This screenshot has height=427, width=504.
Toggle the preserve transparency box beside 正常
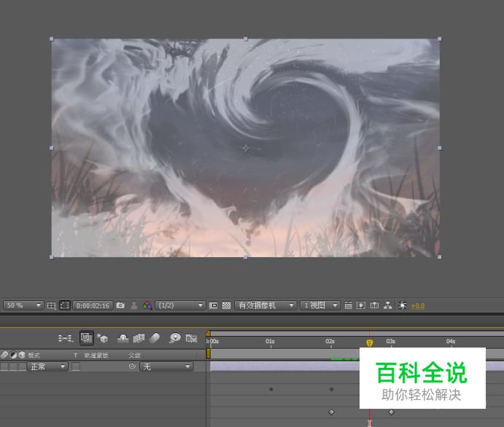tap(76, 367)
